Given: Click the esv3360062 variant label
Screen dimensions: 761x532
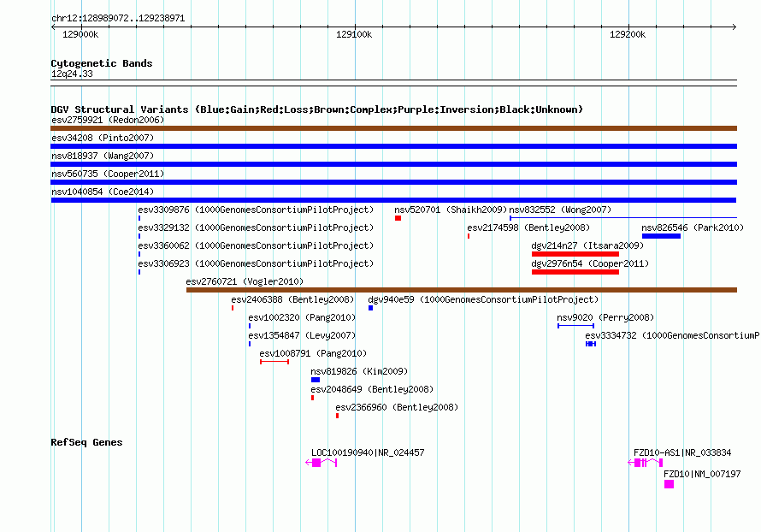Looking at the screenshot, I should tap(256, 245).
